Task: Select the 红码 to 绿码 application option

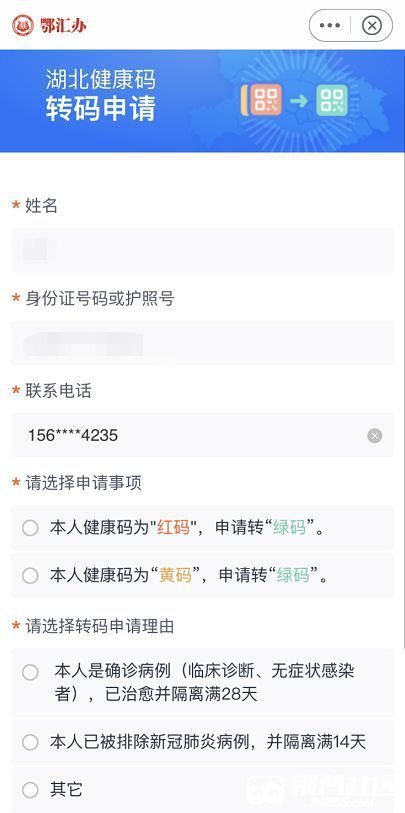Action: point(202,528)
